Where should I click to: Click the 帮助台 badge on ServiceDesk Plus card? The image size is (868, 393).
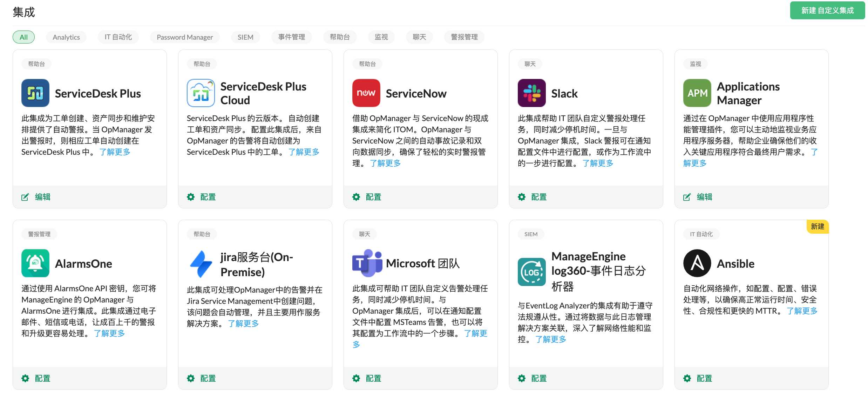click(36, 64)
